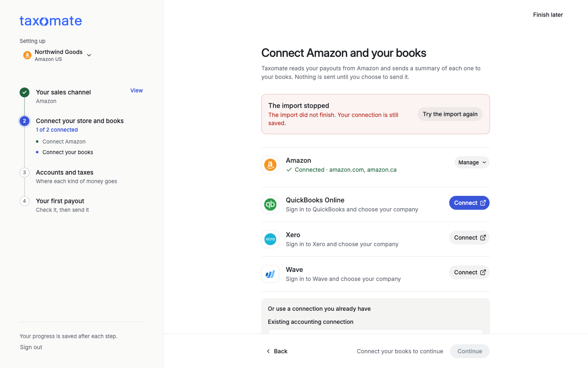Open the Your sales channel step
This screenshot has width=588, height=368.
[x=63, y=92]
